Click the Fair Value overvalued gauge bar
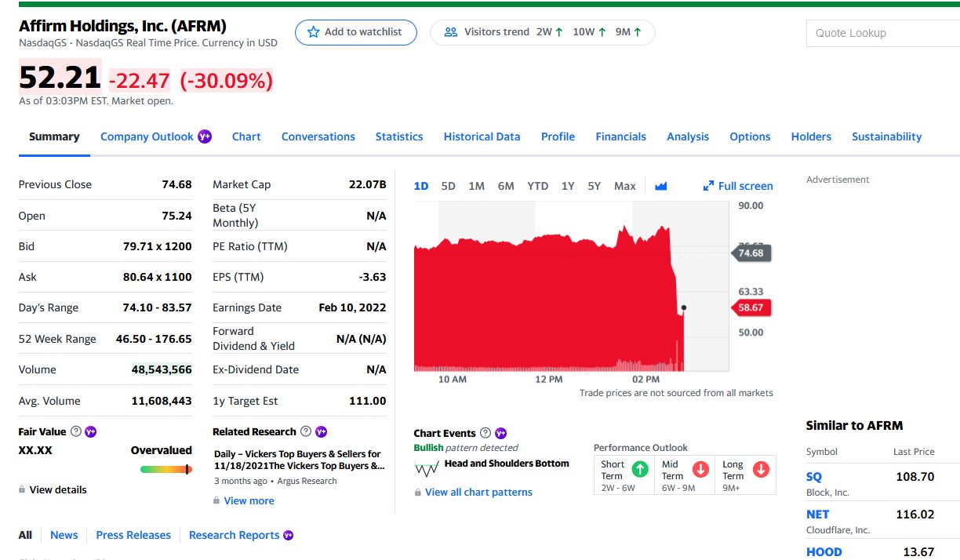 [x=166, y=469]
